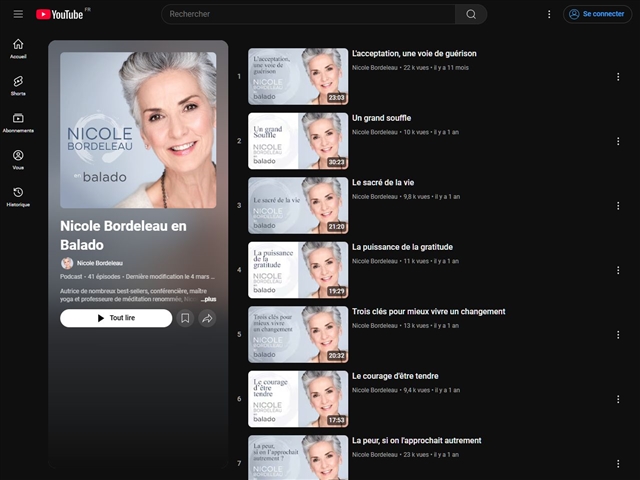Open options for L'acceptation, une voie de guérison
The height and width of the screenshot is (480, 640).
tap(618, 77)
